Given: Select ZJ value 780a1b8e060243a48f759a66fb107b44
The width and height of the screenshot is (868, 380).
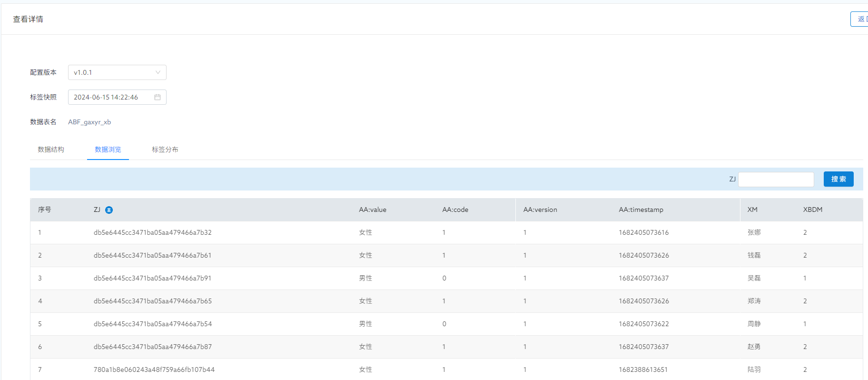Looking at the screenshot, I should click(154, 370).
